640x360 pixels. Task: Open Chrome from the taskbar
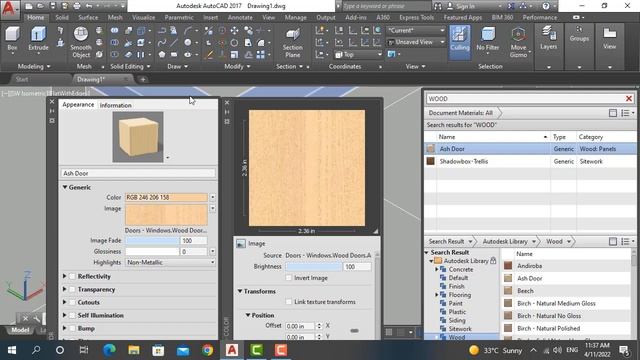click(207, 350)
